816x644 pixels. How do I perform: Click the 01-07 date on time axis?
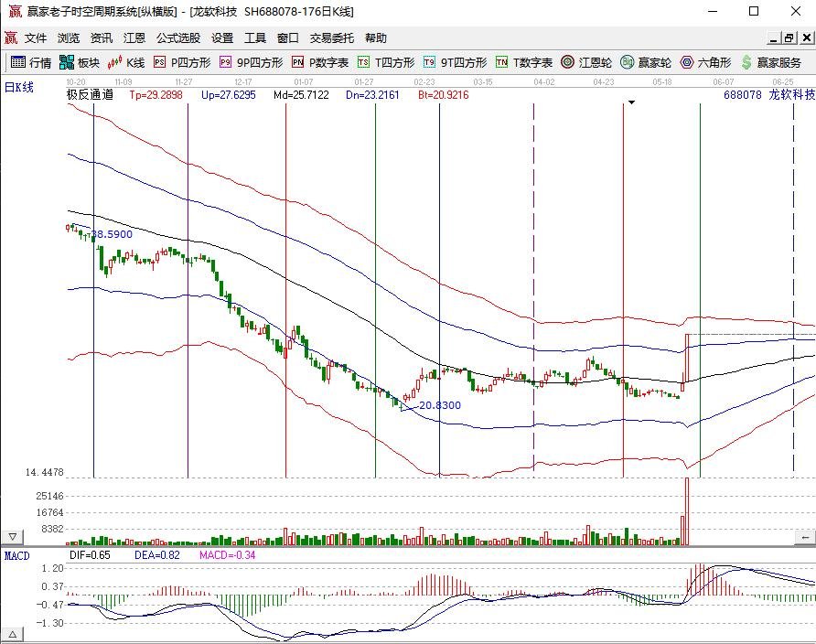(304, 81)
